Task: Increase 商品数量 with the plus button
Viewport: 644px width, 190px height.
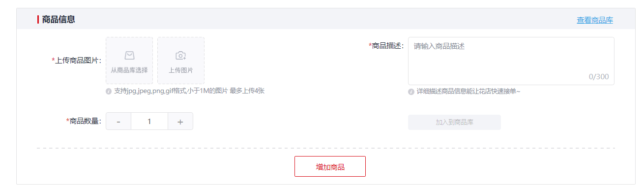Action: [180, 122]
